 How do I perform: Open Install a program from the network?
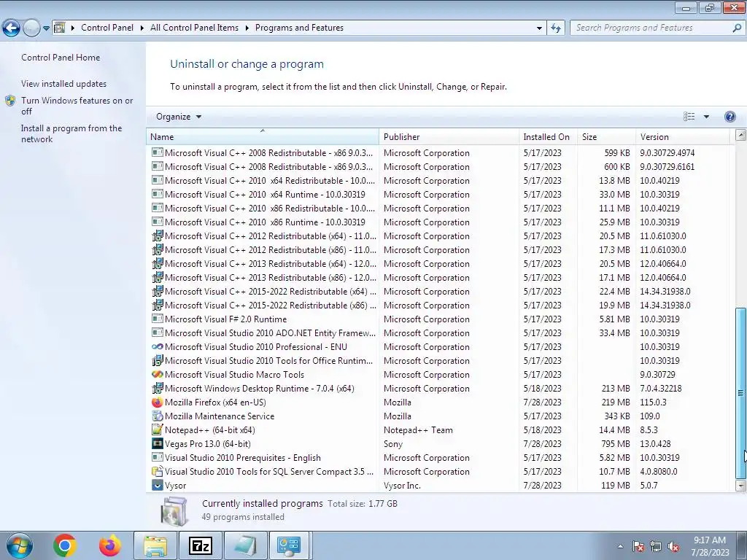(x=71, y=134)
